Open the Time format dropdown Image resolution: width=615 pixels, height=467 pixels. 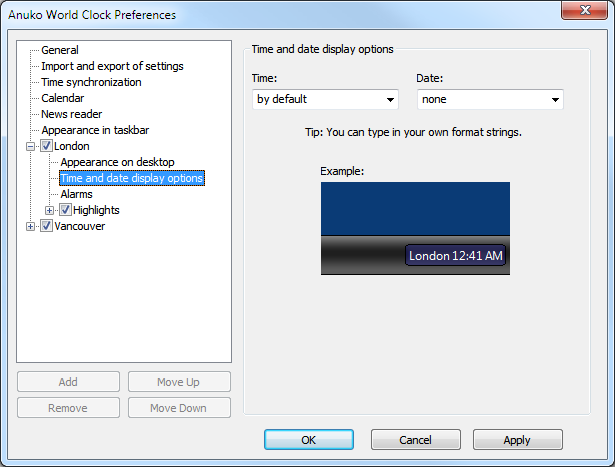point(325,99)
